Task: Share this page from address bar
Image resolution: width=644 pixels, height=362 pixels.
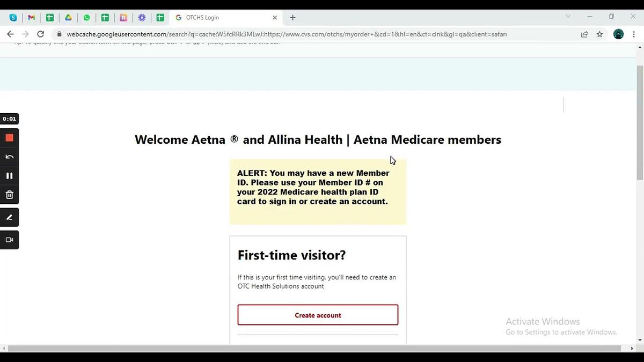Action: [x=584, y=34]
